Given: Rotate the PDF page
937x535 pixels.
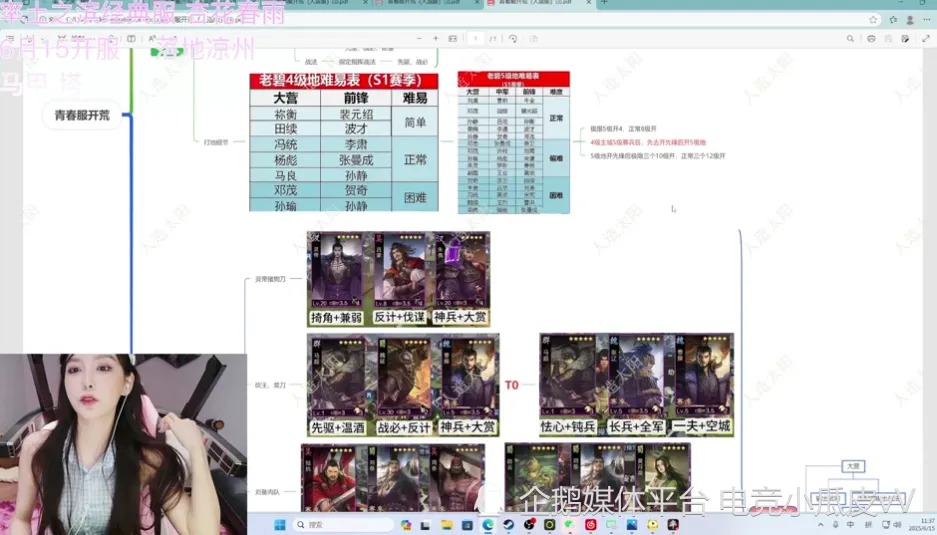Looking at the screenshot, I should click(x=513, y=38).
